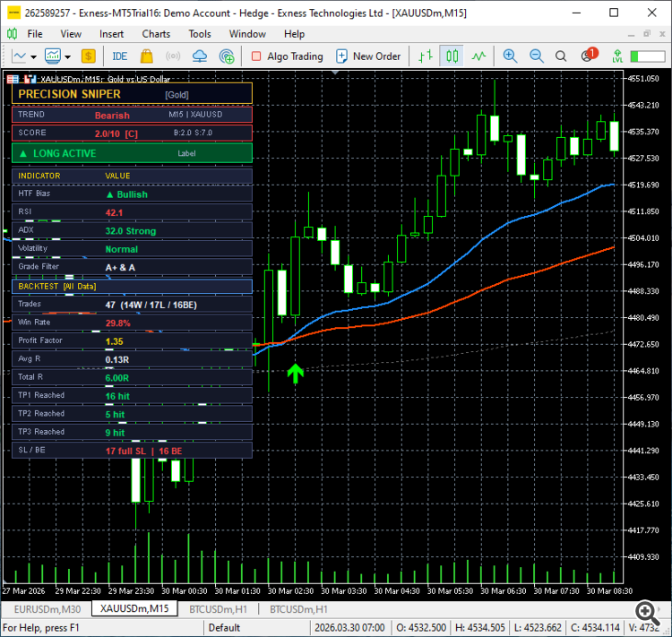The width and height of the screenshot is (672, 637).
Task: Click the LONG ACTIVE status bar
Action: click(132, 153)
